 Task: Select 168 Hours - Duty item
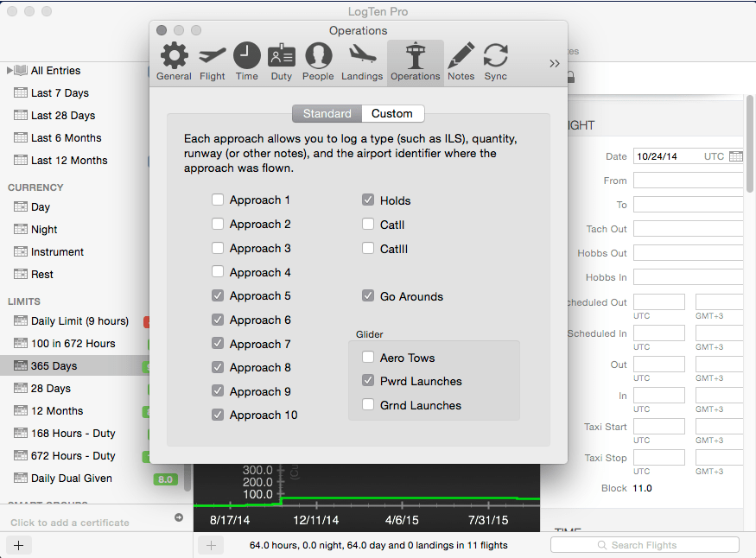[74, 434]
